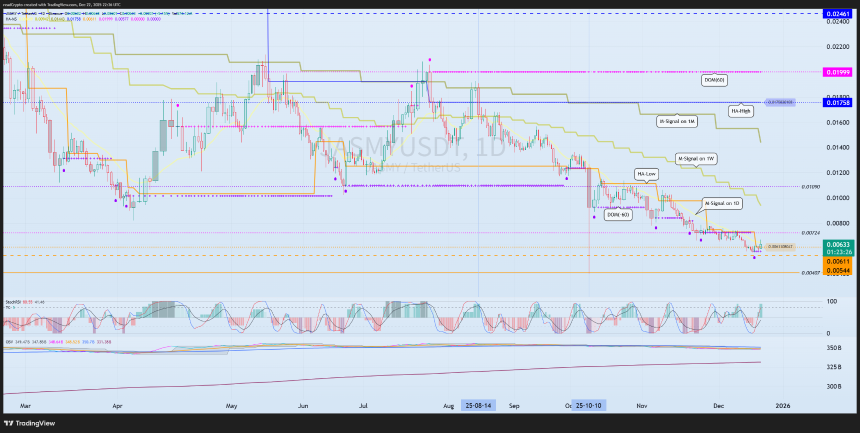Select the M-Signal on 1M callout
Viewport: 860px width, 433px height.
click(x=677, y=122)
